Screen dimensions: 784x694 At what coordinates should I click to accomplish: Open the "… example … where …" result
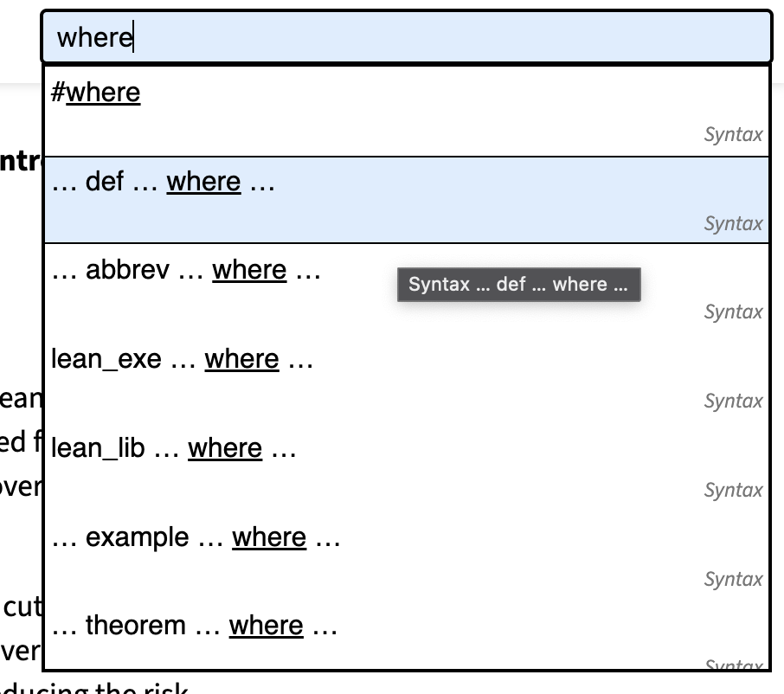point(196,538)
